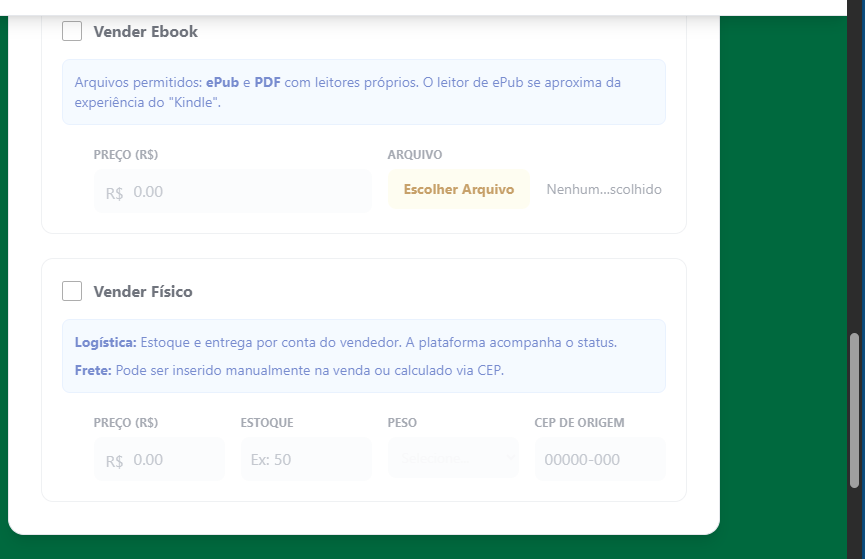Screen dimensions: 865x559
Task: Click the ARQUIVO field label
Action: click(x=414, y=155)
